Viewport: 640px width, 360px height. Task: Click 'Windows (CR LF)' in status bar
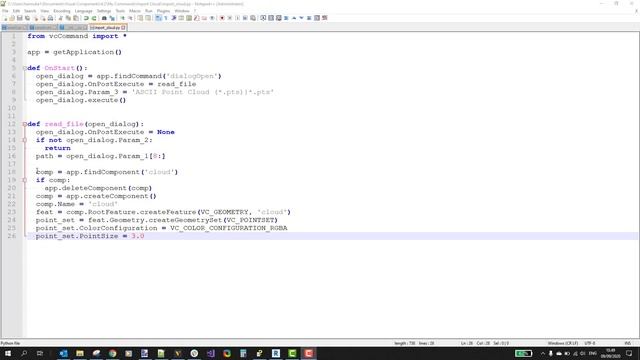562,343
